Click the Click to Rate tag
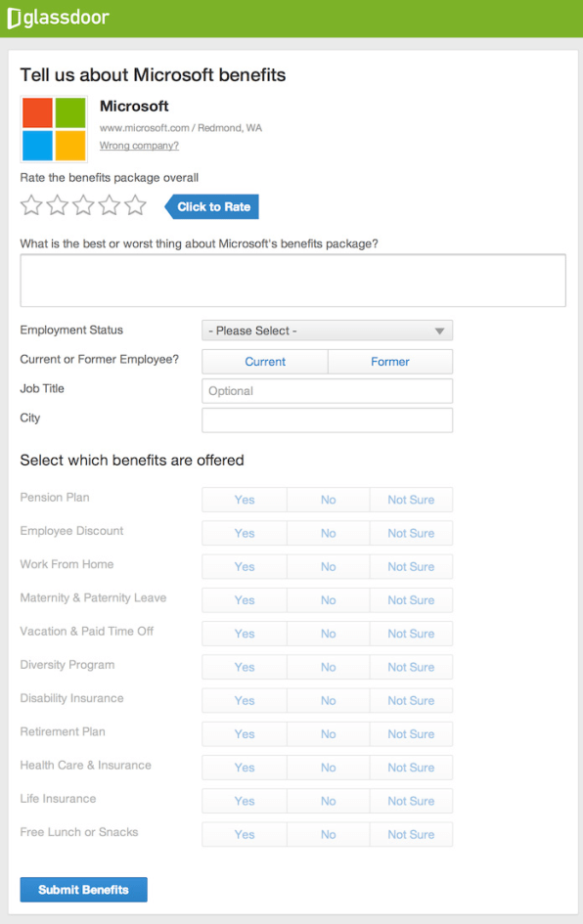Image resolution: width=583 pixels, height=924 pixels. 211,207
